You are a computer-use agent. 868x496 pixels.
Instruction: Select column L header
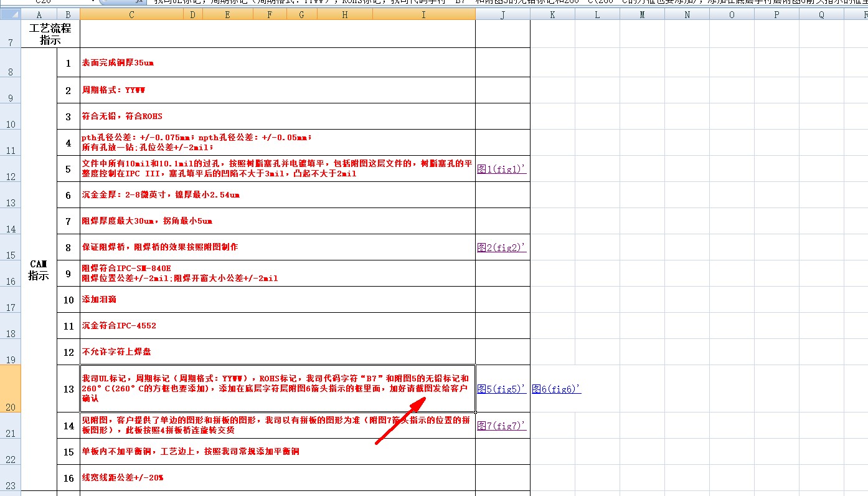click(x=598, y=15)
